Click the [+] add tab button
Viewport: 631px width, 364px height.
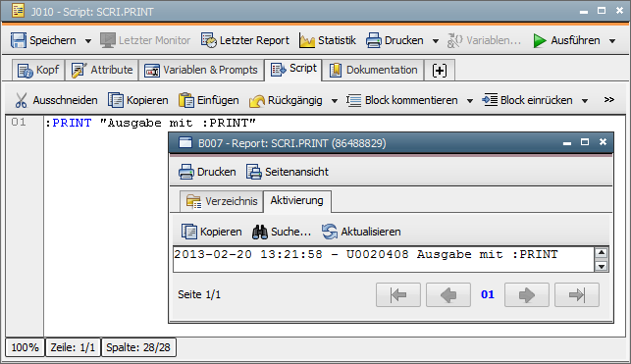tap(440, 71)
